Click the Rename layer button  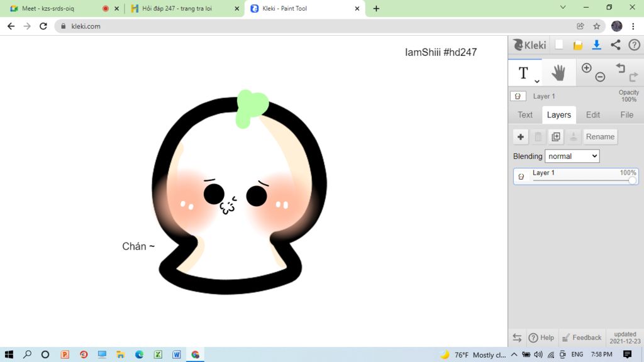click(600, 136)
